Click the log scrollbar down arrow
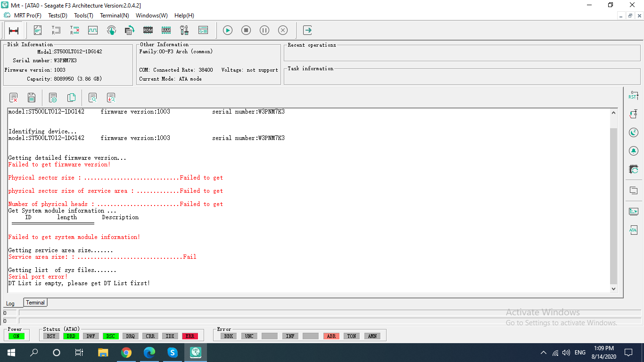 pos(613,288)
